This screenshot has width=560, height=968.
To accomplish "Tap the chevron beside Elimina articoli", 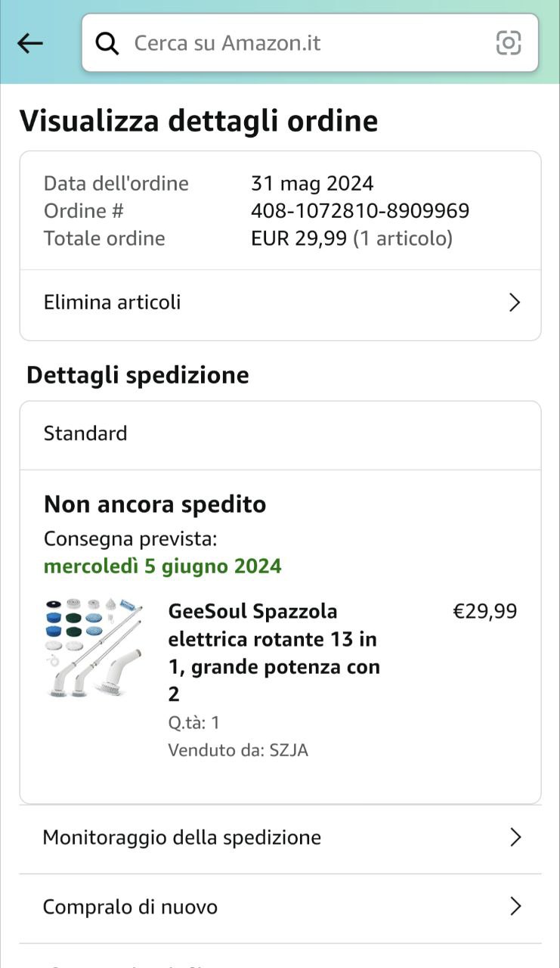I will tap(515, 302).
